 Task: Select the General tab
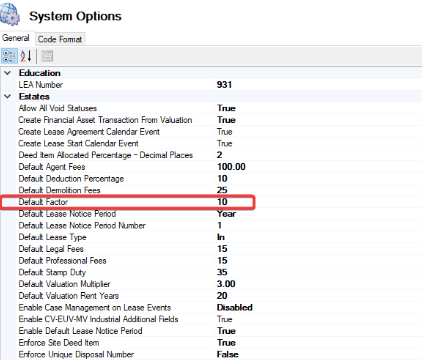click(16, 38)
